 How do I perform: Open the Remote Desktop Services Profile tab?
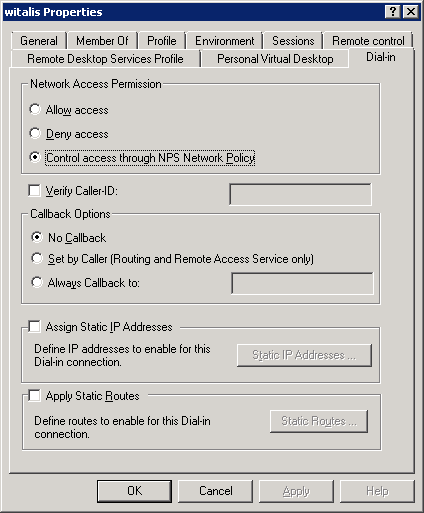[x=105, y=59]
